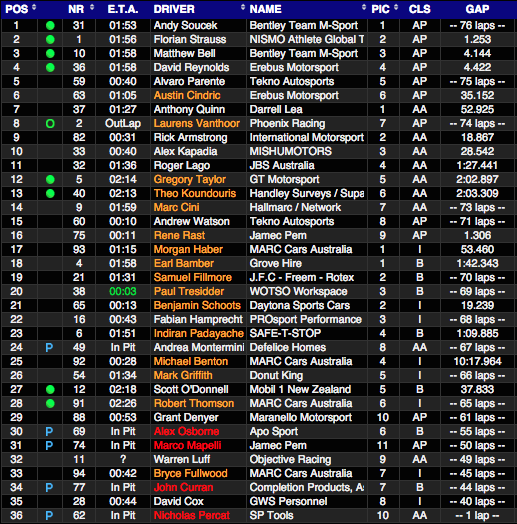Click the GAP column header
This screenshot has width=517, height=524.
click(x=477, y=9)
